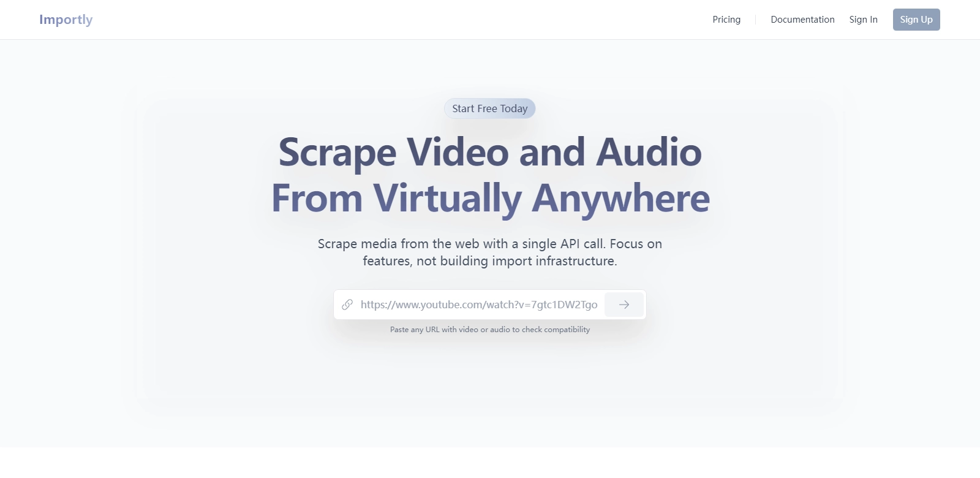
Task: Click the 'Scrape media from the web' subtitle line
Action: coord(489,244)
